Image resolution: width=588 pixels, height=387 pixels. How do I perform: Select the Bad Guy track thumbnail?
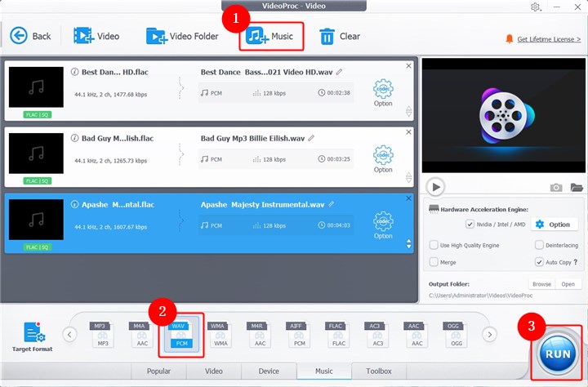click(36, 153)
